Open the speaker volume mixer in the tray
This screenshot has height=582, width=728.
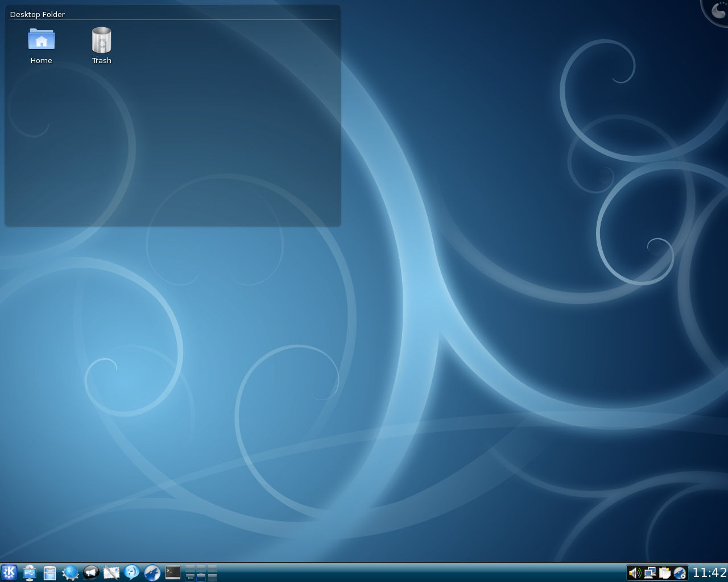(635, 572)
